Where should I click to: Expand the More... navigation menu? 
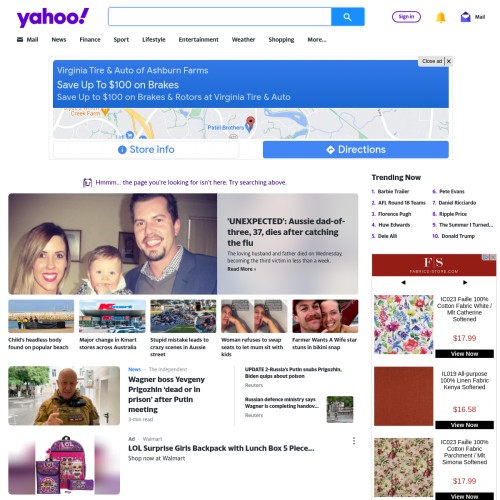point(317,40)
